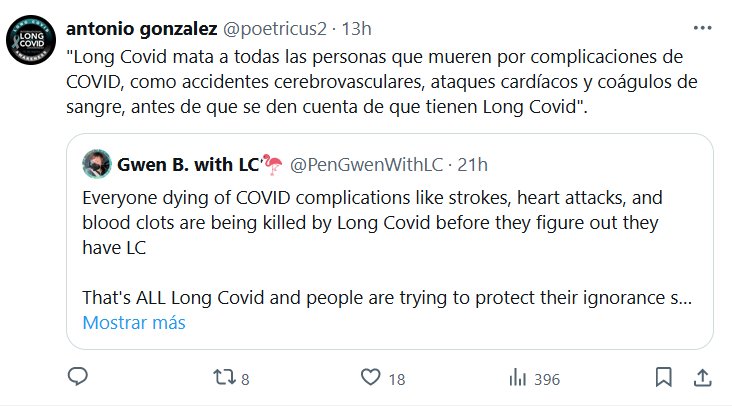Screen dimensions: 732x408
Task: Click the reply speech bubble icon
Action: (78, 378)
